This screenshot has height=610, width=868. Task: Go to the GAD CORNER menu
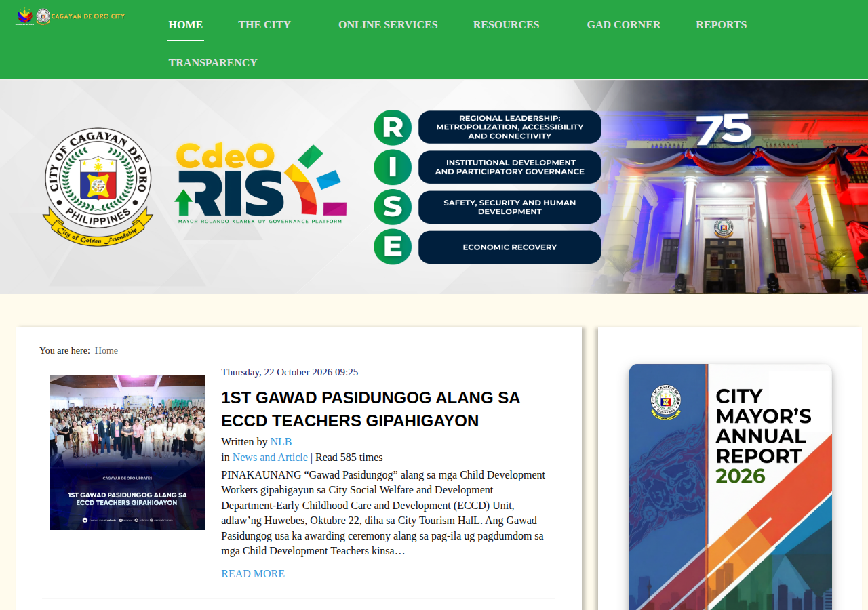pos(624,25)
